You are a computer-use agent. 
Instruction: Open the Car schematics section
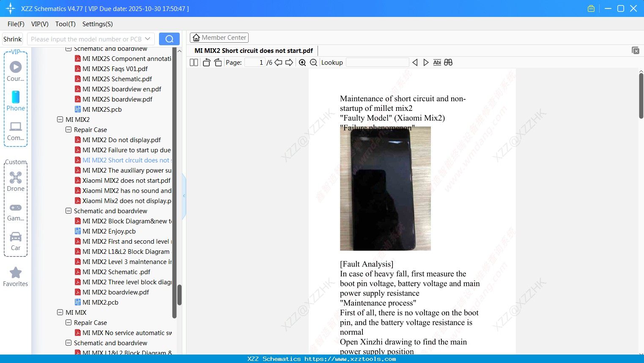coord(15,237)
